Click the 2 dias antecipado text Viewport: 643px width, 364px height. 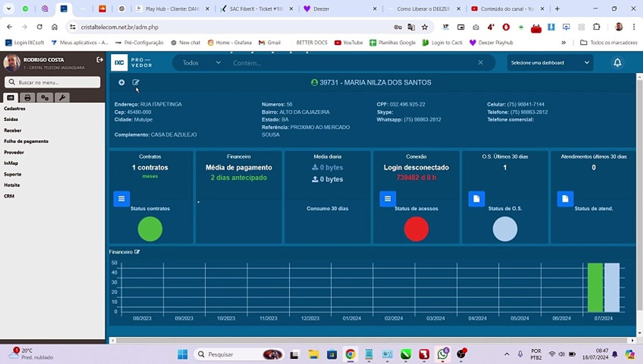click(x=239, y=177)
